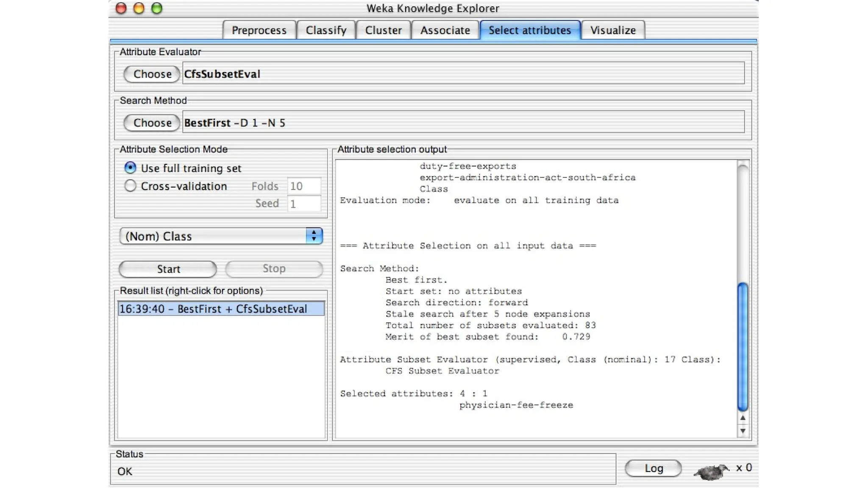
Task: Open the Log window
Action: (x=653, y=468)
